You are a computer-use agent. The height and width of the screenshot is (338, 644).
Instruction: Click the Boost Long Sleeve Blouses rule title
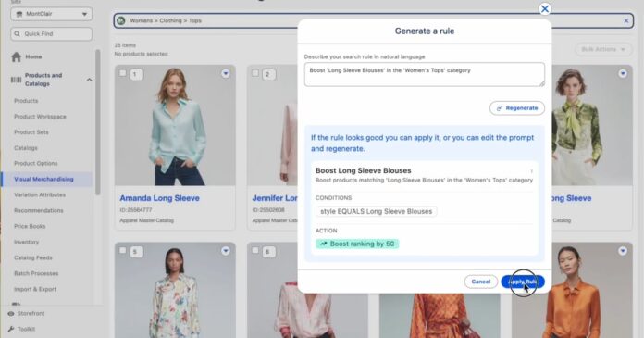click(363, 170)
